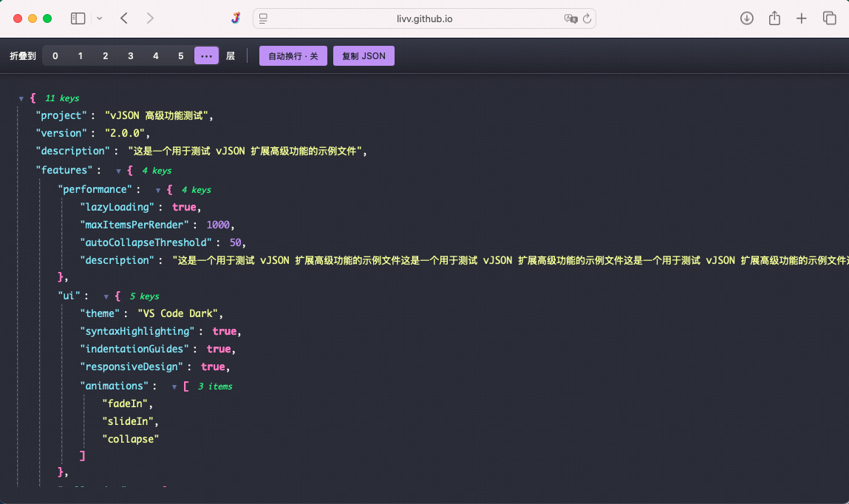This screenshot has width=849, height=504.
Task: Click the J extension icon in the toolbar
Action: pos(235,18)
